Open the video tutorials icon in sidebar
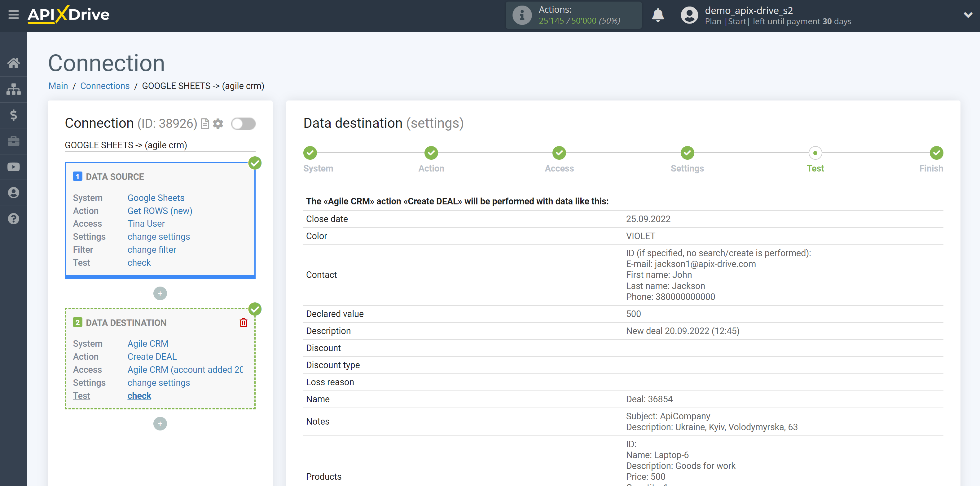This screenshot has width=980, height=486. tap(14, 167)
